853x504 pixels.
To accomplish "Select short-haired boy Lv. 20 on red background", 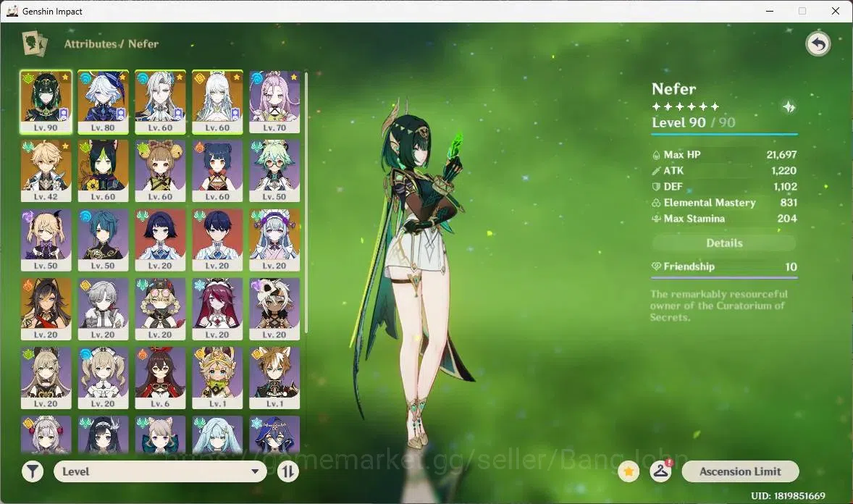I will point(217,240).
